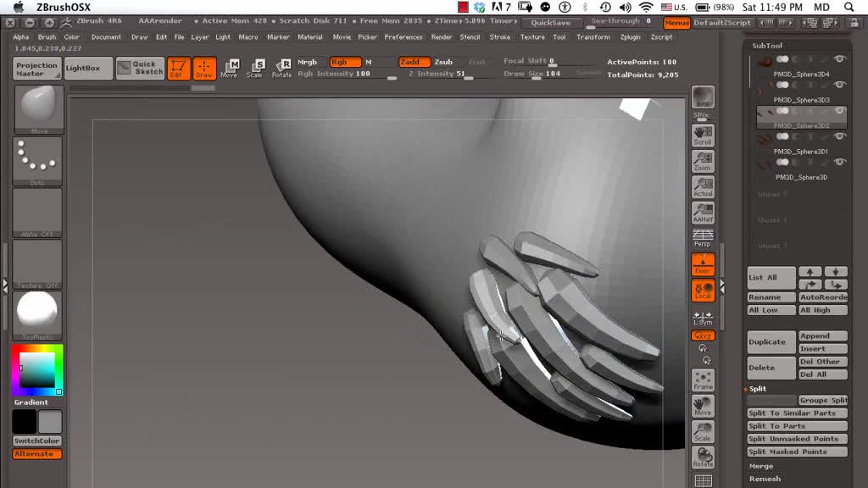Click the AAHalf view icon
Viewport: 868px width, 488px height.
[x=703, y=213]
